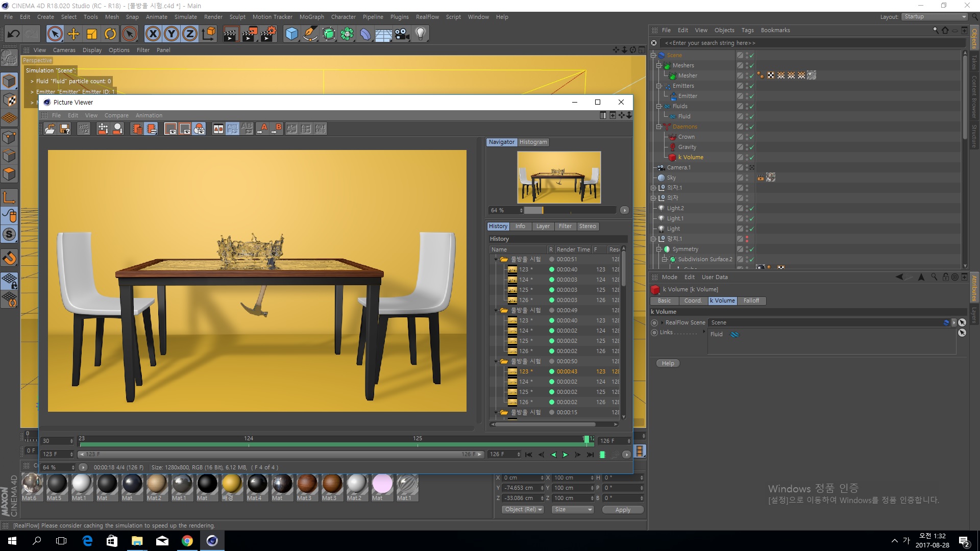Select the yellow 배경 material swatch
Screen dimensions: 980x551
(232, 484)
